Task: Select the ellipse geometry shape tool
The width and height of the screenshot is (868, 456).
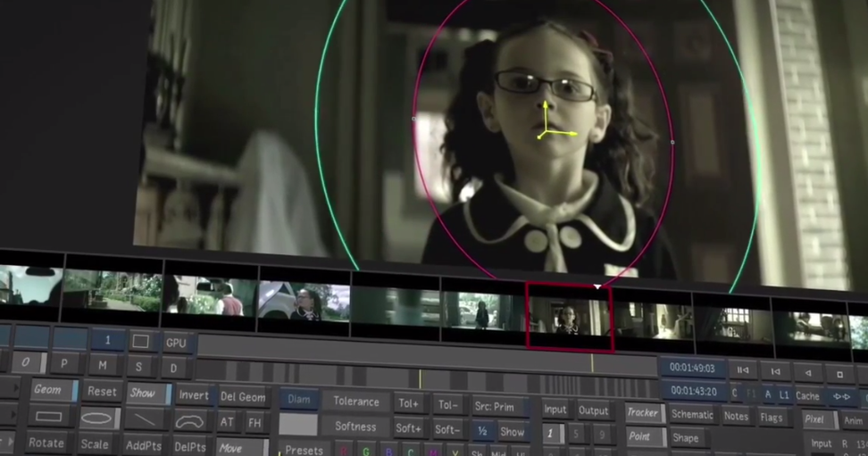Action: point(100,419)
